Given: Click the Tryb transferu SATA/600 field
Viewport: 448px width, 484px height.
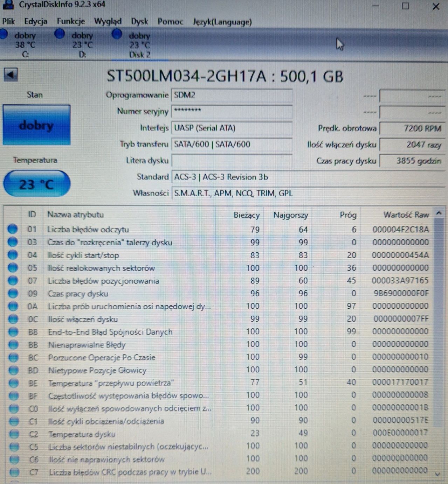Looking at the screenshot, I should (x=232, y=144).
